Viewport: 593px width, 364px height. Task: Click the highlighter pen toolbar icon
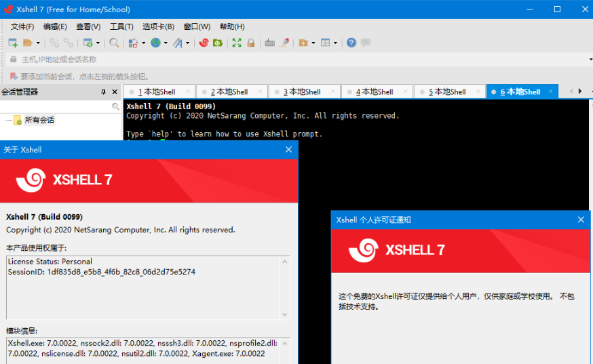(284, 43)
